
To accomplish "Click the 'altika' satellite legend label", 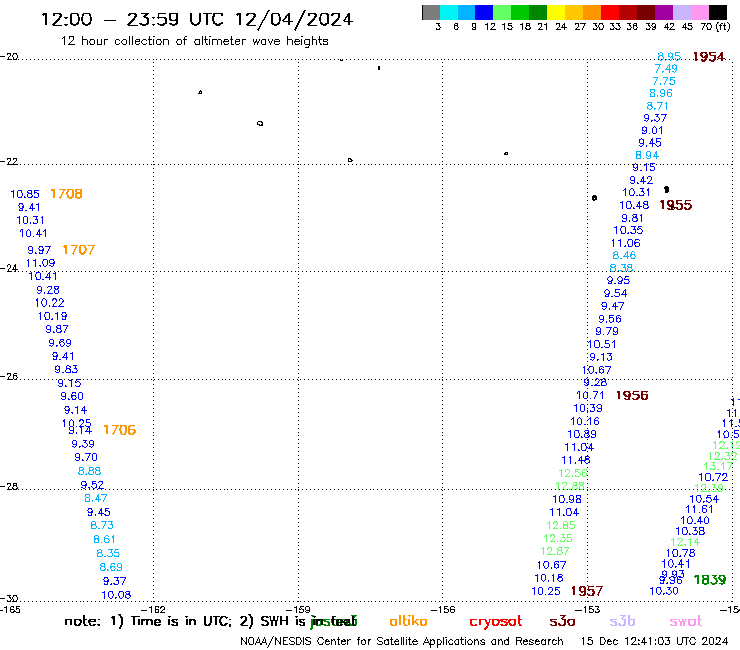I will click(x=408, y=621).
